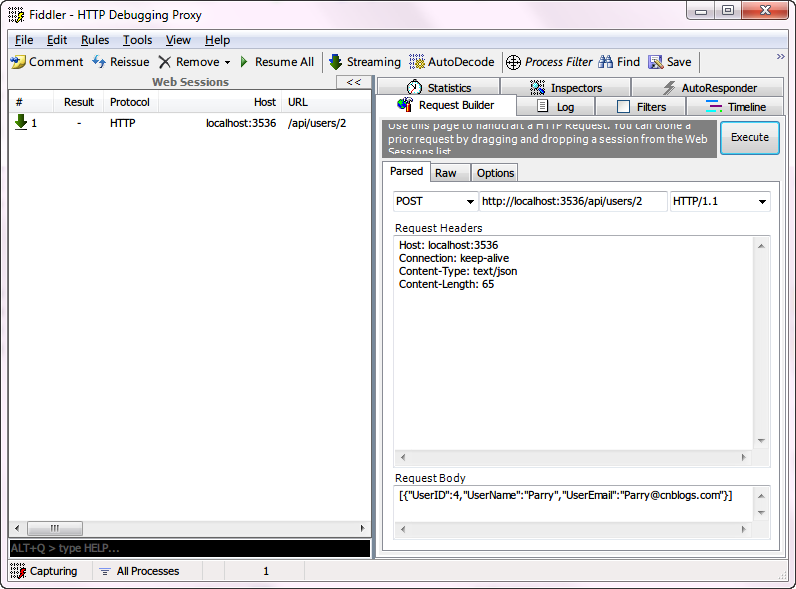Open the Log tab
The width and height of the screenshot is (796, 589).
556,107
